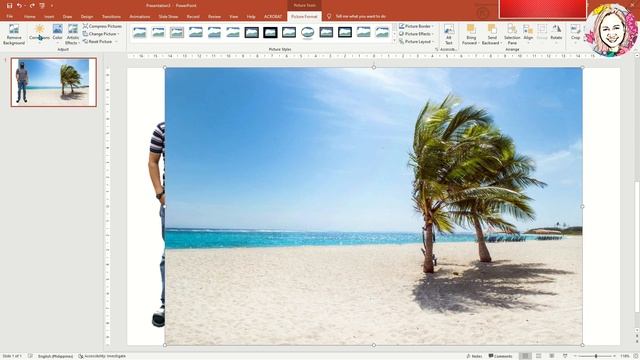Open the Corrections brightness menu

(39, 34)
